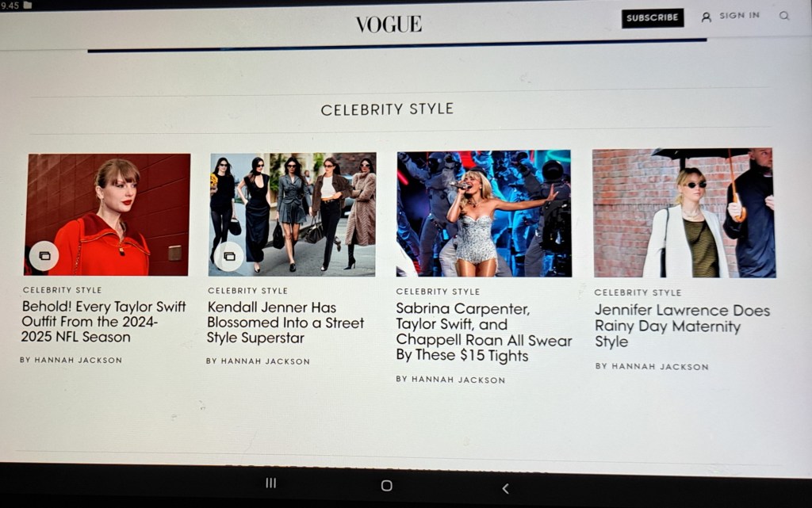Open Kendall Jenner street style article headline
Viewport: 812px width, 508px height.
(x=285, y=323)
